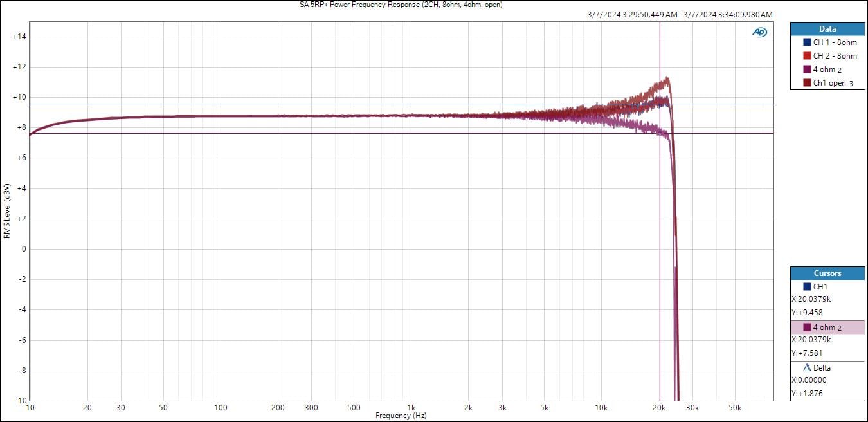
Task: Click the Cursors panel header
Action: tap(827, 273)
